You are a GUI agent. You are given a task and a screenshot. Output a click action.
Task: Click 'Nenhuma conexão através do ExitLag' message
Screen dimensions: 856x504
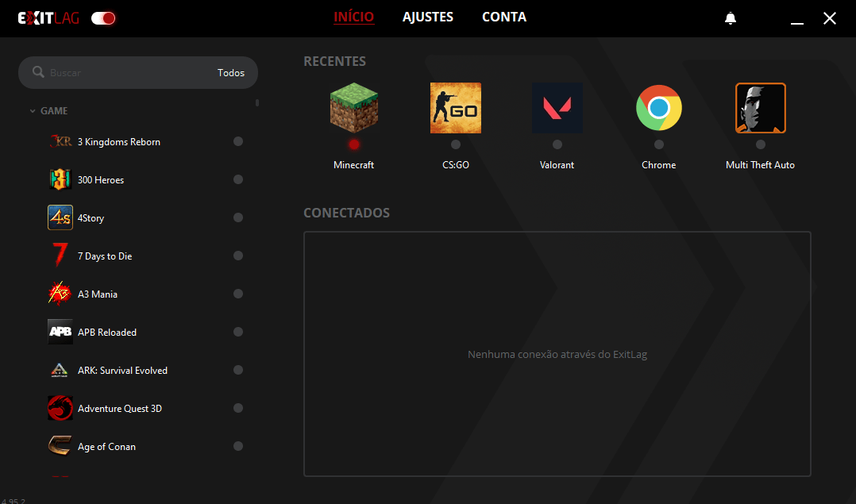click(x=557, y=355)
